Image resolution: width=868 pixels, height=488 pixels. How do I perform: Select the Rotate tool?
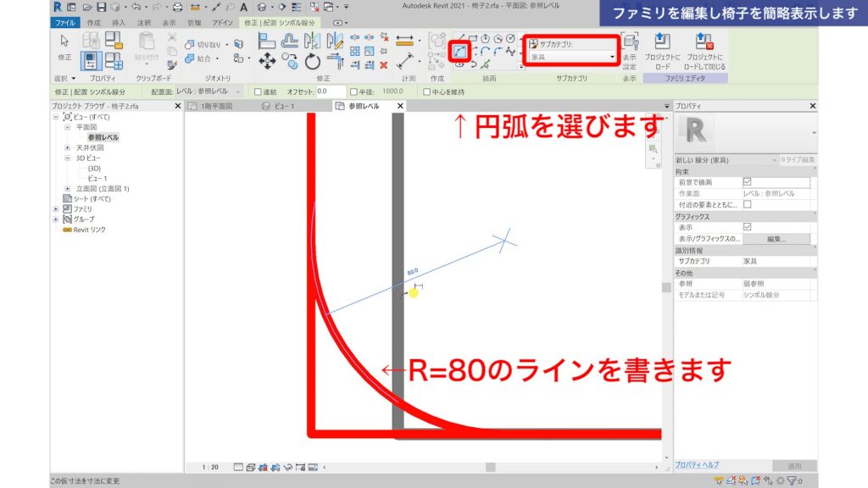(312, 62)
